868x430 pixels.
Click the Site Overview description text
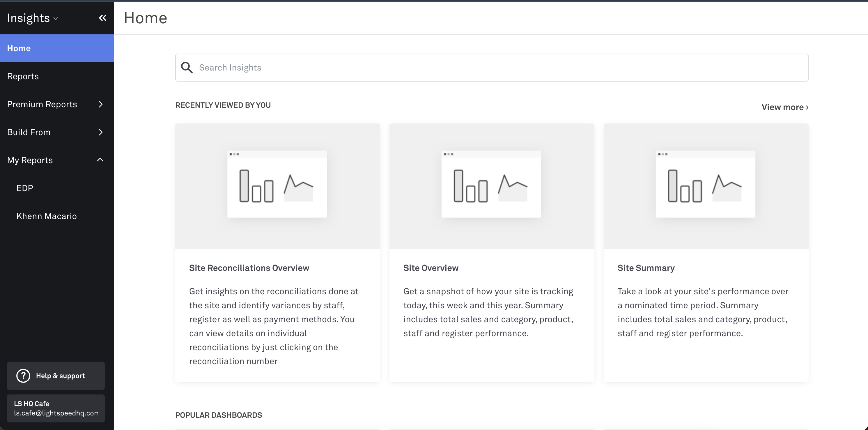[488, 312]
